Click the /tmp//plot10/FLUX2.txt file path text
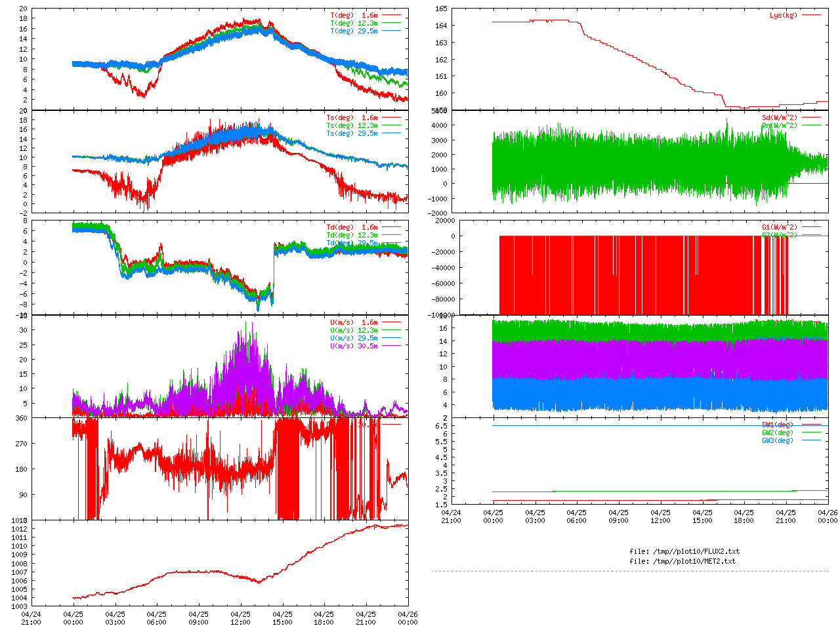 [684, 551]
